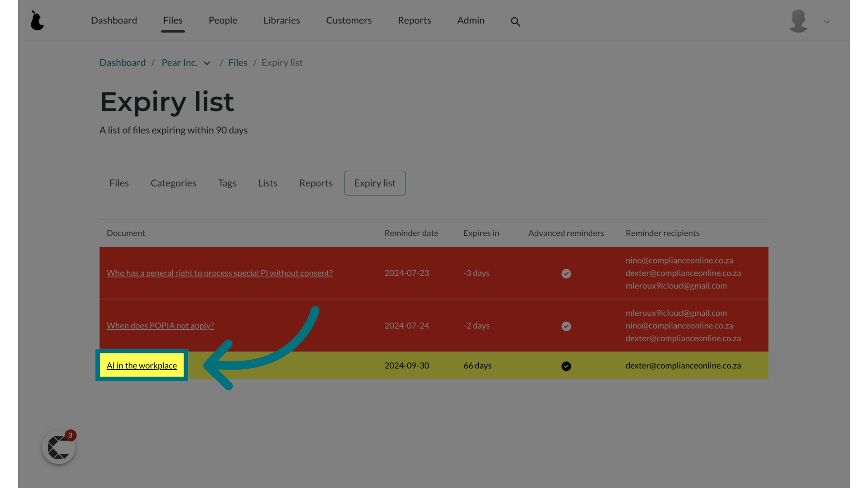Select the Categories tab in Files

(x=173, y=183)
